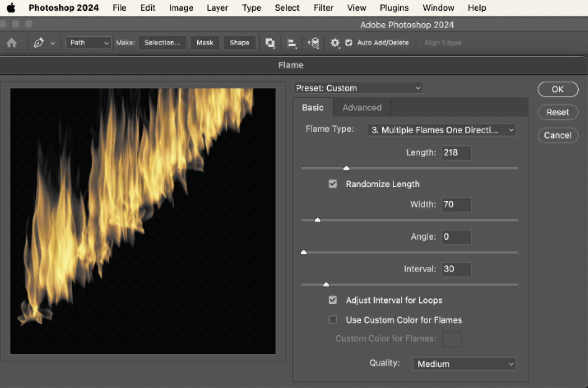Open the Quality dropdown
The height and width of the screenshot is (388, 588).
pos(464,364)
